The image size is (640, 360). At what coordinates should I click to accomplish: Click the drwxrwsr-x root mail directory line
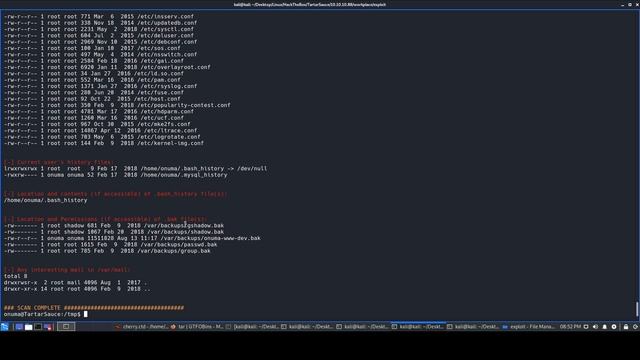pyautogui.click(x=76, y=282)
